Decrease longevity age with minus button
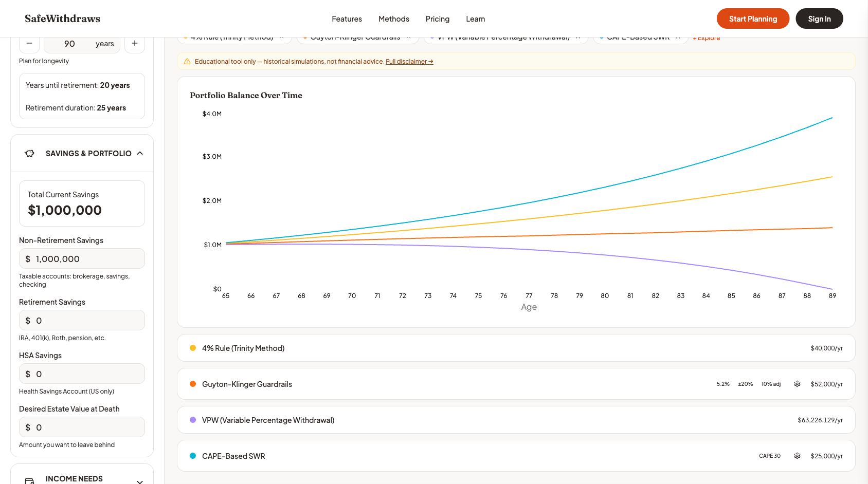The image size is (868, 484). pyautogui.click(x=29, y=44)
